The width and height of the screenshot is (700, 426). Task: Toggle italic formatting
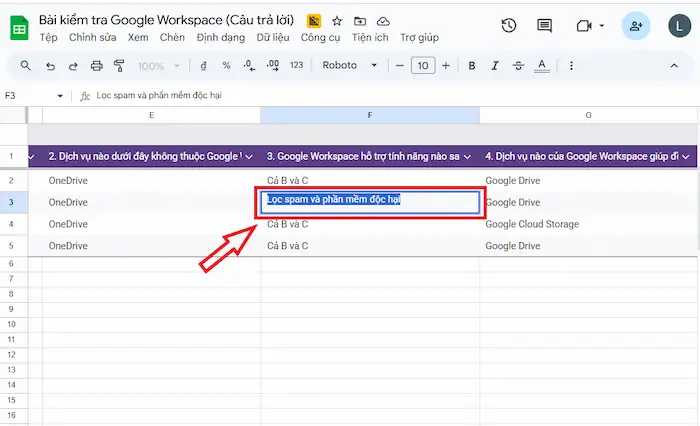495,66
